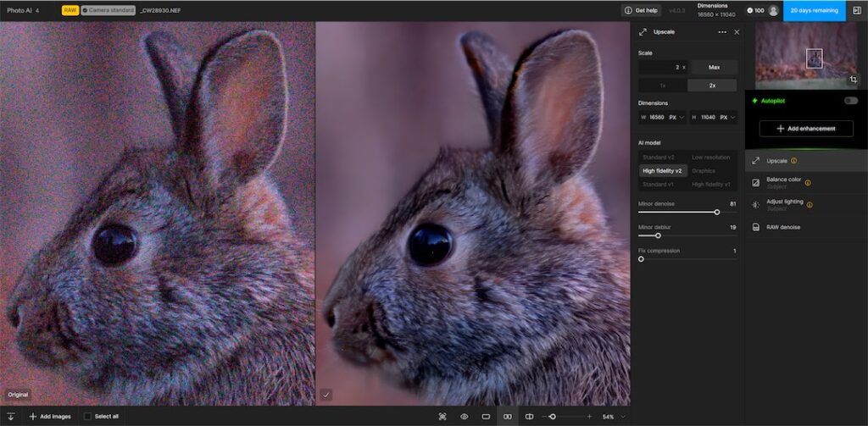Image resolution: width=868 pixels, height=426 pixels.
Task: Check the Select all checkbox
Action: [87, 417]
